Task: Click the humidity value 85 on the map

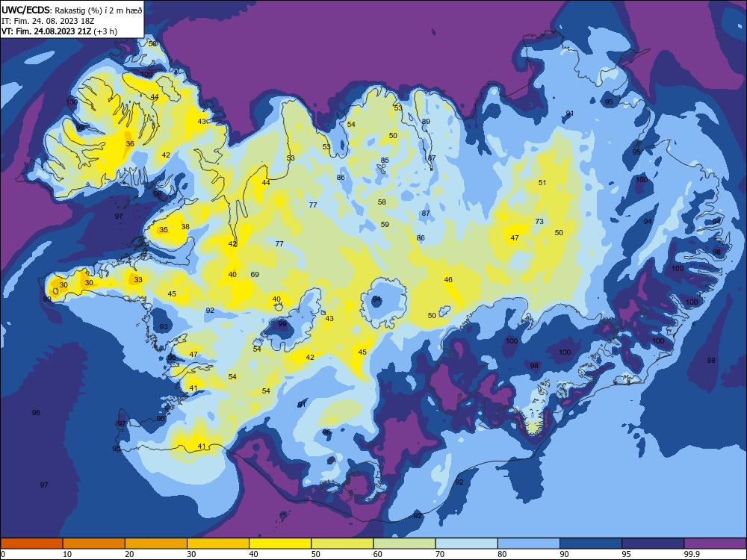Action: click(385, 160)
